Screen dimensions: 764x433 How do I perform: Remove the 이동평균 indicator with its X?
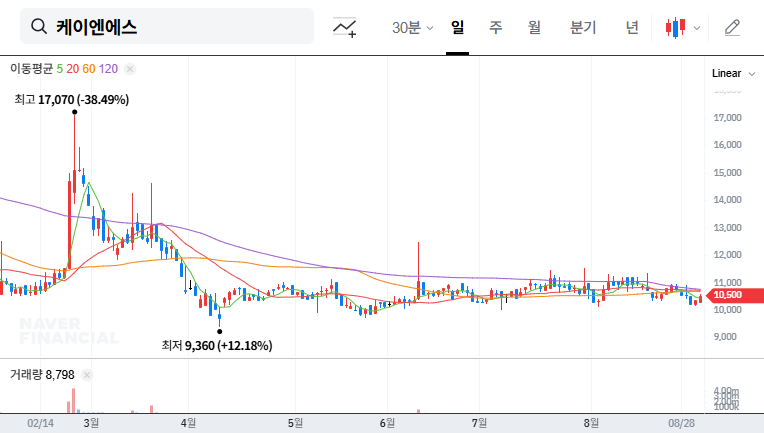tap(130, 69)
